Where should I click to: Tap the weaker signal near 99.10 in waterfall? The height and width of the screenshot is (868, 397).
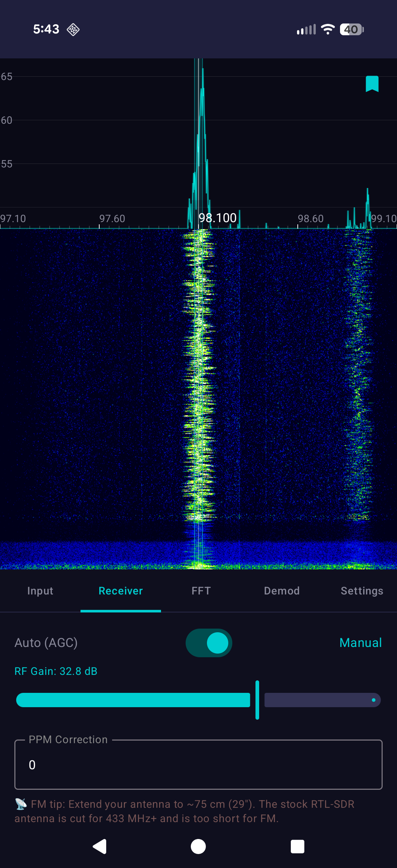pyautogui.click(x=358, y=375)
